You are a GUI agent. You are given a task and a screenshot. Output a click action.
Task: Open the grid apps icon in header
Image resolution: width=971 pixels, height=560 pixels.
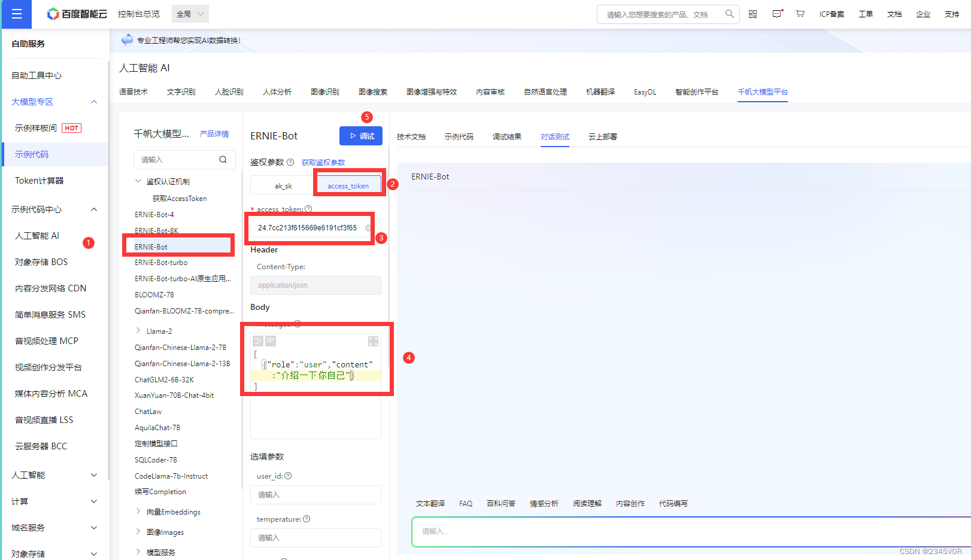coord(753,14)
